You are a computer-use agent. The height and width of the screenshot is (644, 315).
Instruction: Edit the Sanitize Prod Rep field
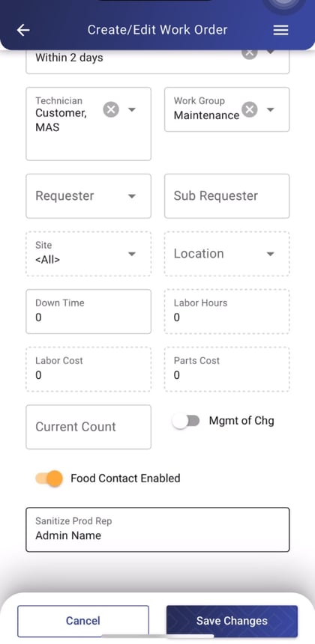click(x=157, y=529)
